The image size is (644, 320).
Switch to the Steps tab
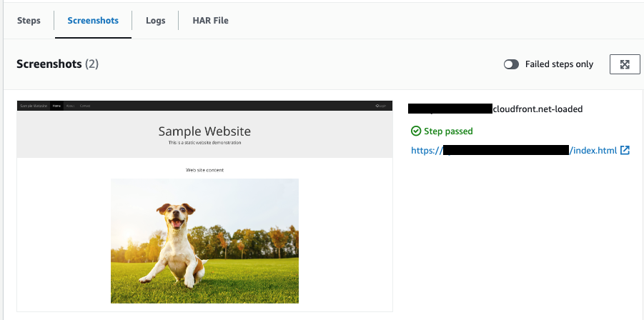[x=29, y=21]
